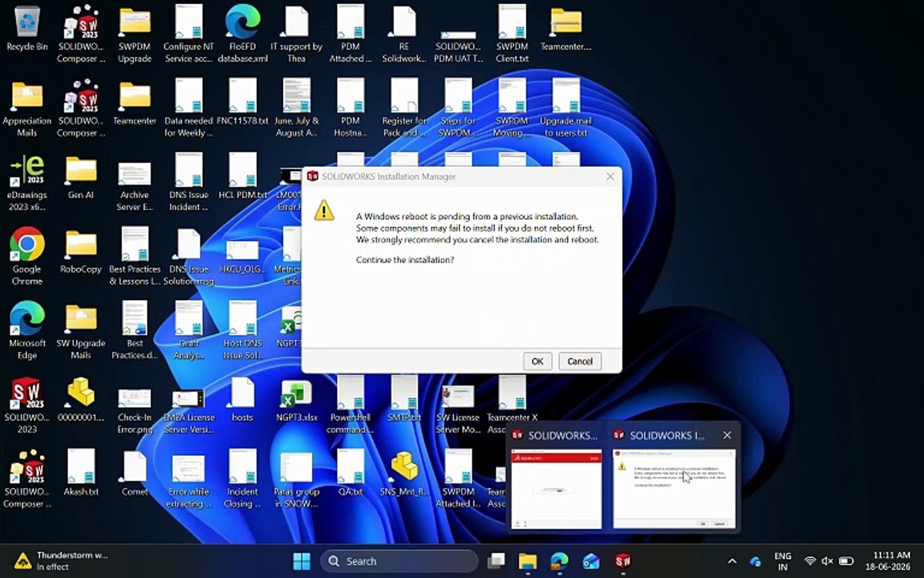Select the Best Practices & Lessons L... file
Screen dimensions: 924x578
tap(135, 257)
